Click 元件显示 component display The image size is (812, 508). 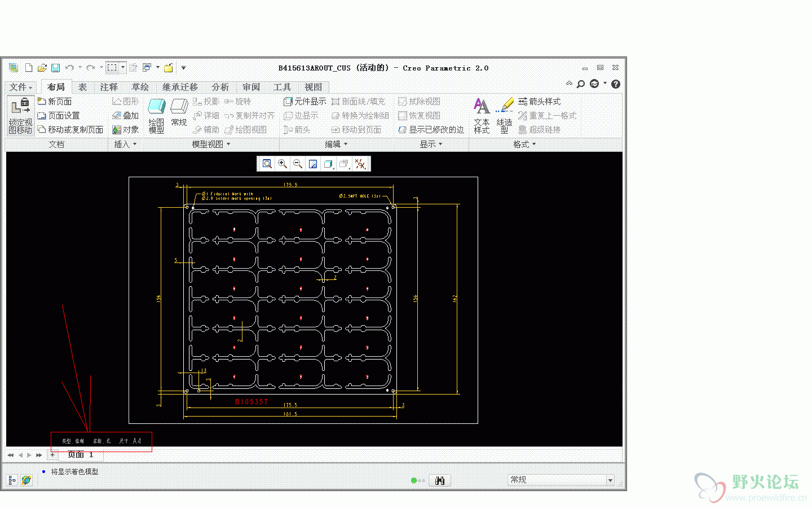point(304,101)
